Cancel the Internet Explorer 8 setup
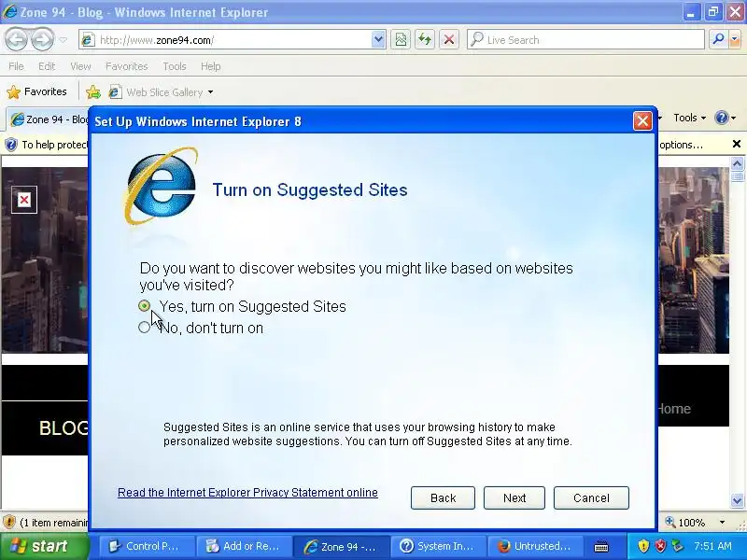The width and height of the screenshot is (747, 560). tap(591, 498)
